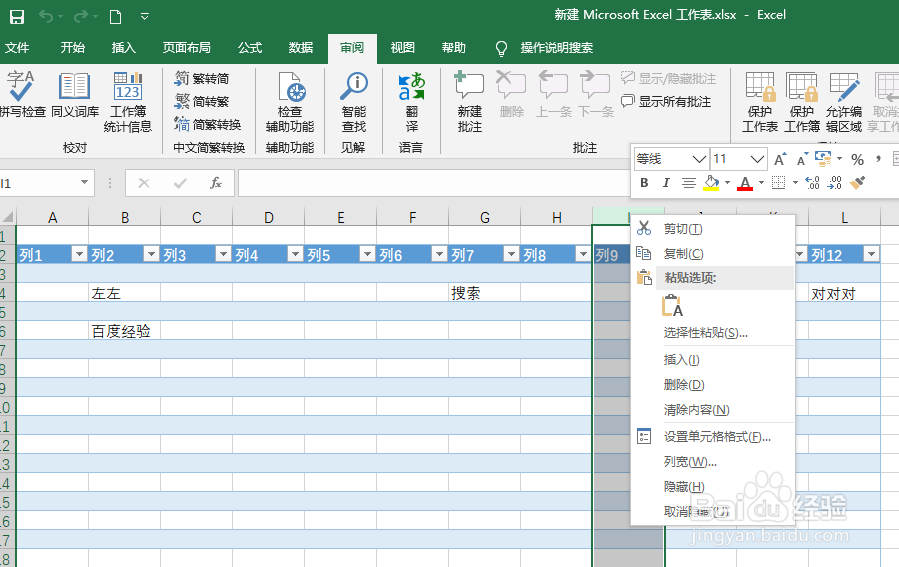Open Allow Edit Ranges (允许编辑区域)
Viewport: 899px width, 567px height.
[843, 102]
